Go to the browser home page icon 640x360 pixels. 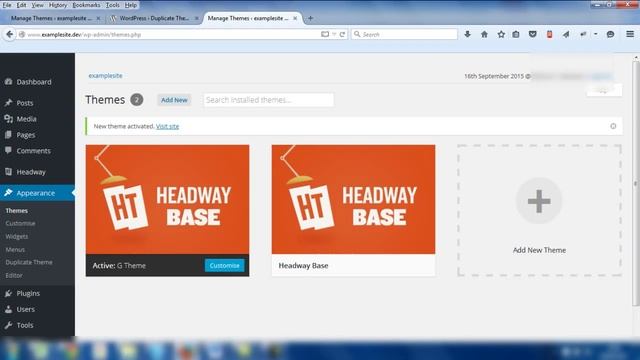point(484,34)
